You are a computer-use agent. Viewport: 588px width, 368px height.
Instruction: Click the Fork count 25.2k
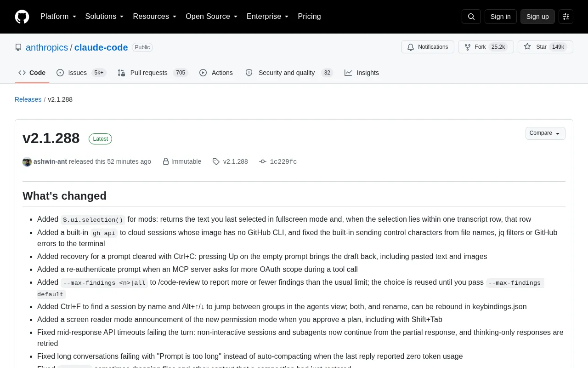tap(498, 47)
